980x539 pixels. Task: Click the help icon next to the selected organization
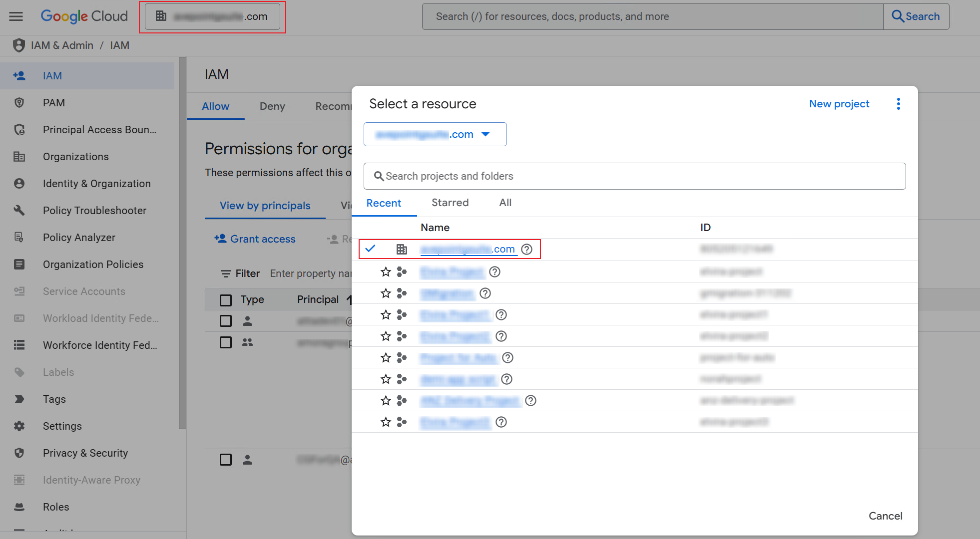pyautogui.click(x=526, y=249)
